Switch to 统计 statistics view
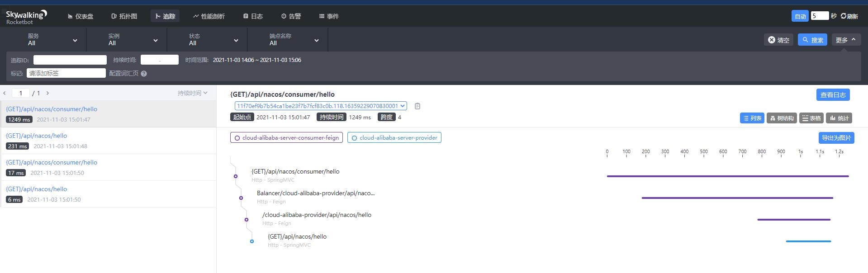The image size is (868, 273). 839,118
